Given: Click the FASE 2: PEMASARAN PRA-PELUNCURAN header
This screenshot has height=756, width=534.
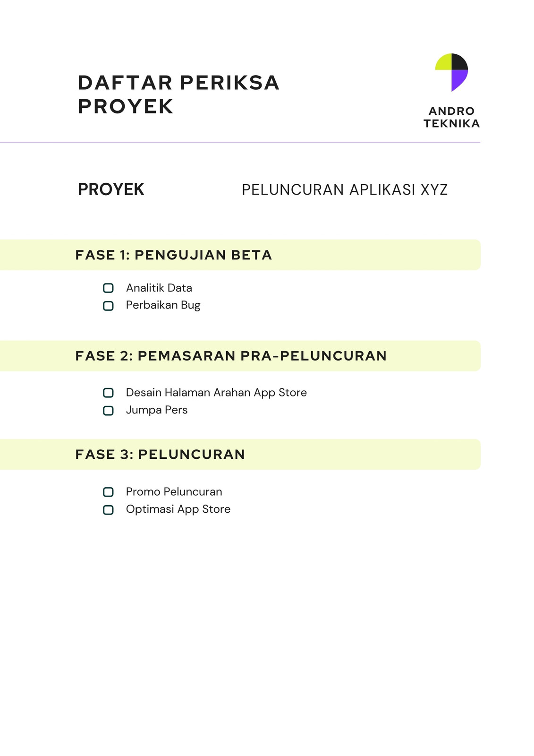Looking at the screenshot, I should pos(240,356).
